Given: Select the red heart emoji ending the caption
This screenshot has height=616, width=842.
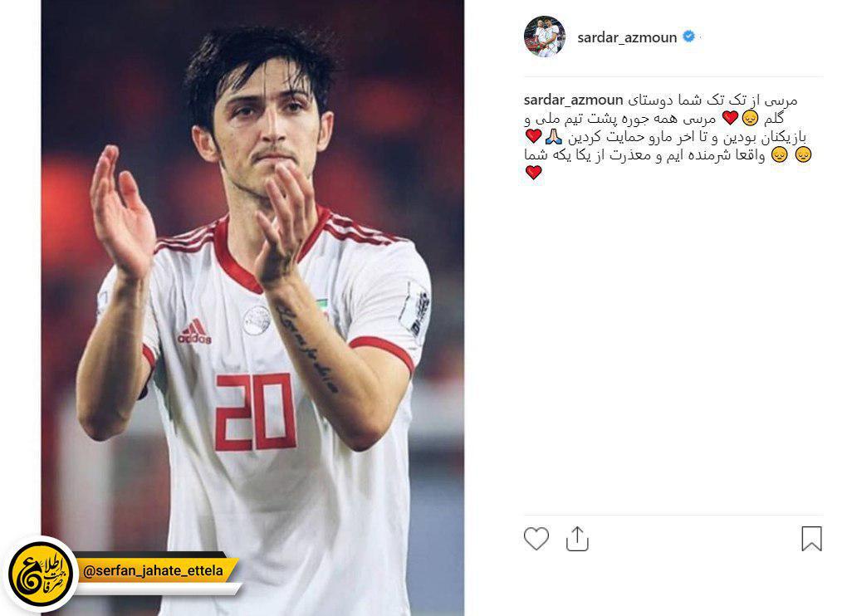Looking at the screenshot, I should [533, 173].
